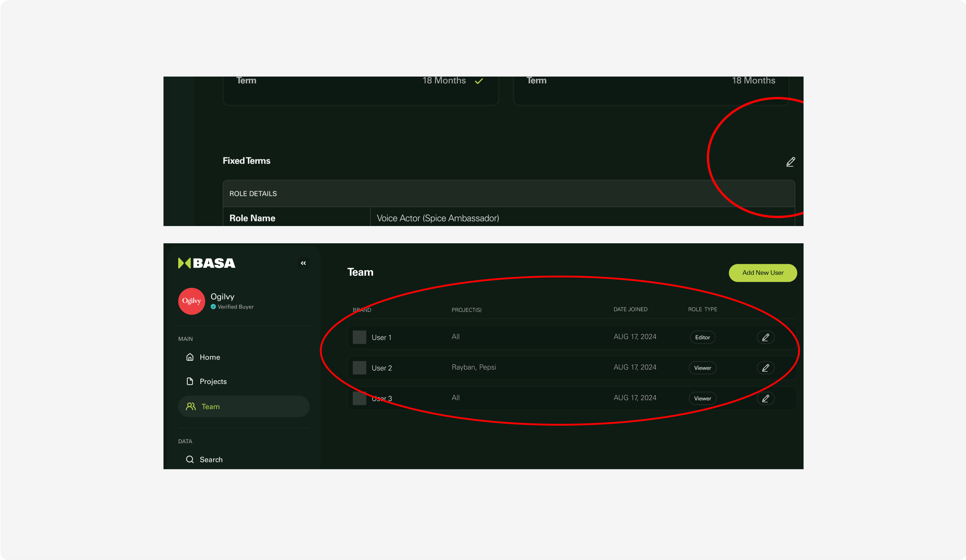Click User 2 Viewer role badge
This screenshot has height=560, width=966.
pos(702,368)
